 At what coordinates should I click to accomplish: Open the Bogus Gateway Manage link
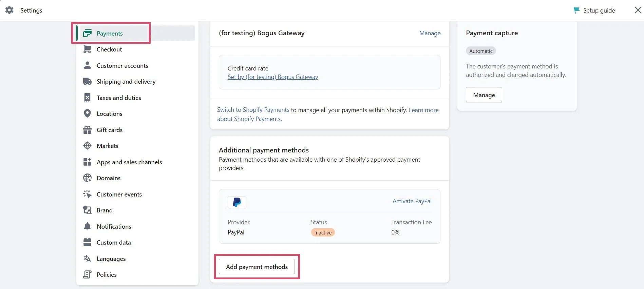pos(430,33)
